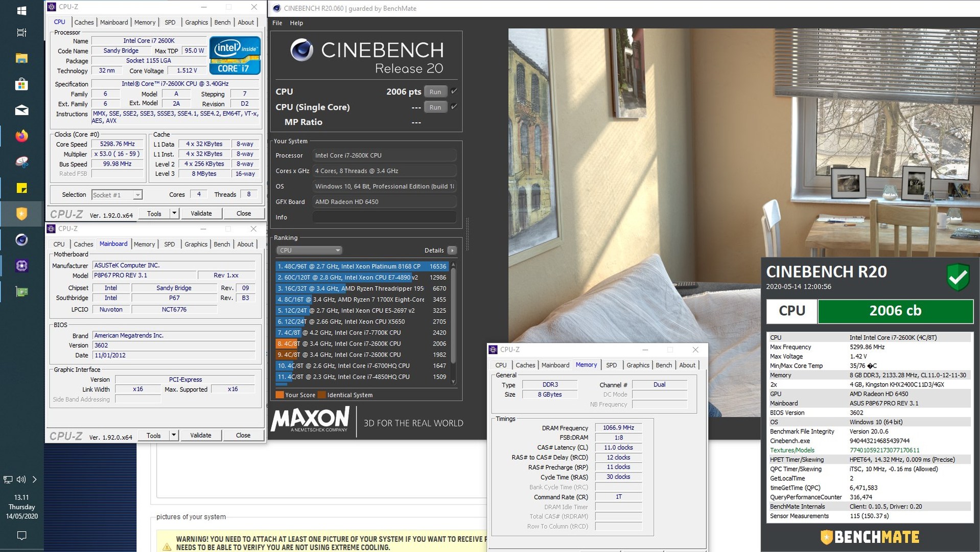
Task: Click the Maxon logo in Cinebench
Action: point(310,419)
